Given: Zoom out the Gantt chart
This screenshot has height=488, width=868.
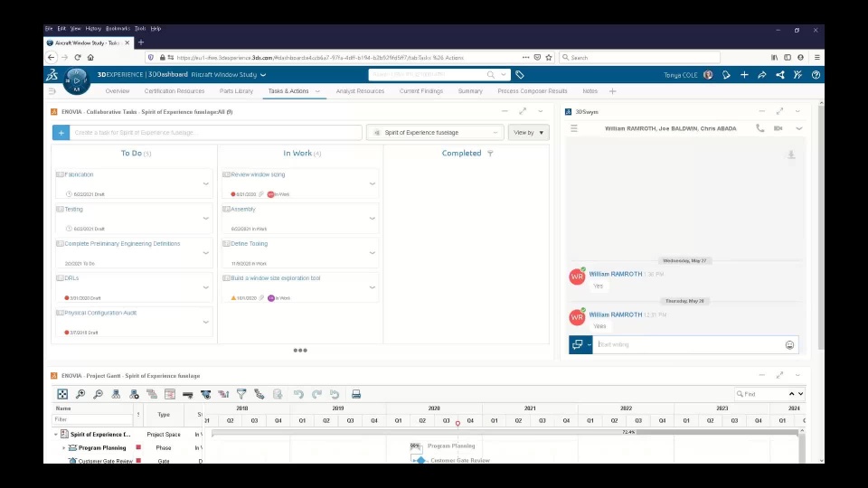Looking at the screenshot, I should pos(98,394).
